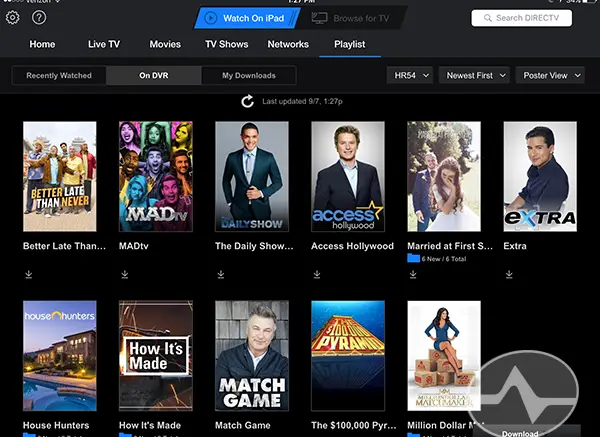Open the Million Dollar Matchmaker poster
600x437 pixels.
point(444,355)
